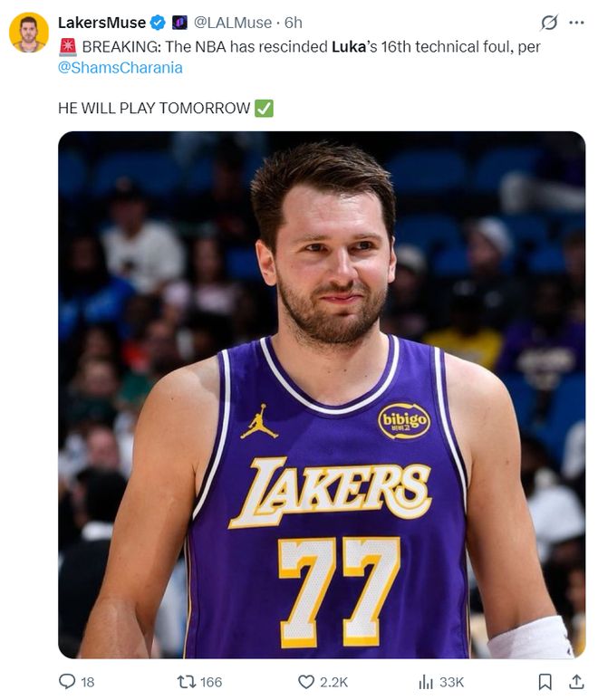
Task: Open the share post menu
Action: pos(576,681)
